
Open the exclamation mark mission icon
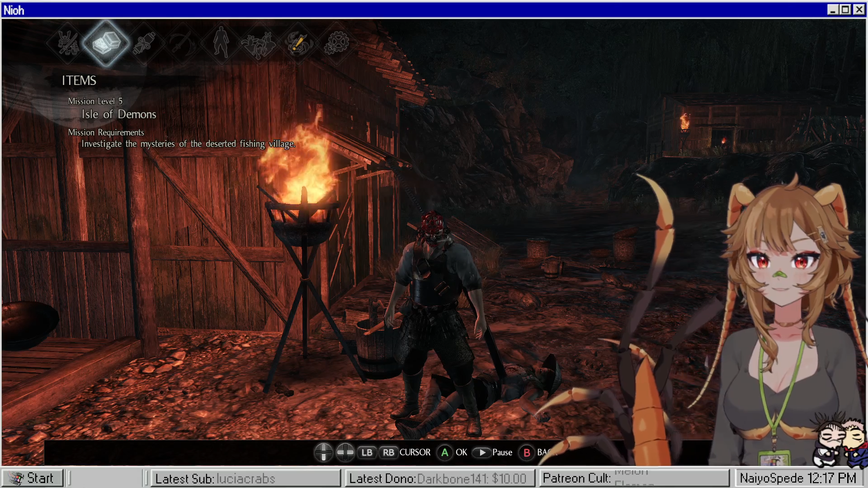coord(297,43)
